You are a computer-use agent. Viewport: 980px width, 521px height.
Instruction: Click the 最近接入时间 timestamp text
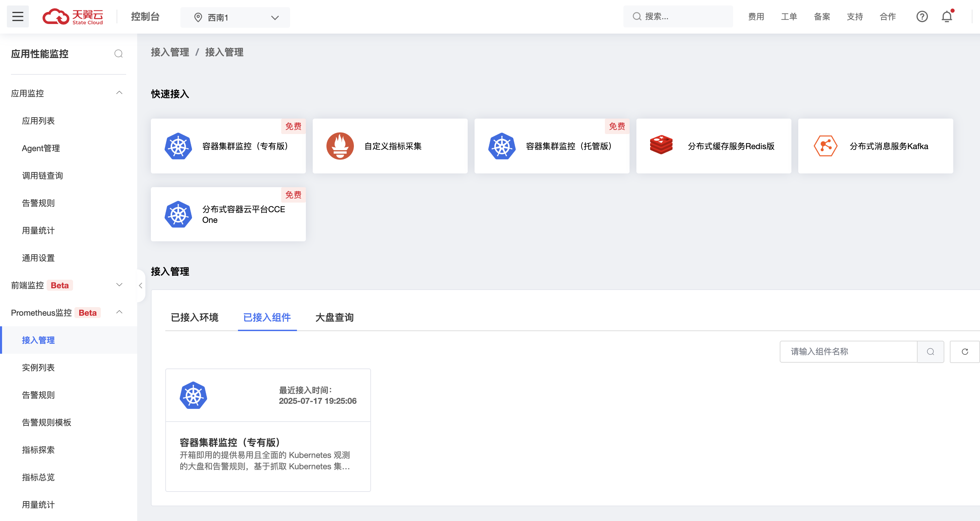(318, 396)
